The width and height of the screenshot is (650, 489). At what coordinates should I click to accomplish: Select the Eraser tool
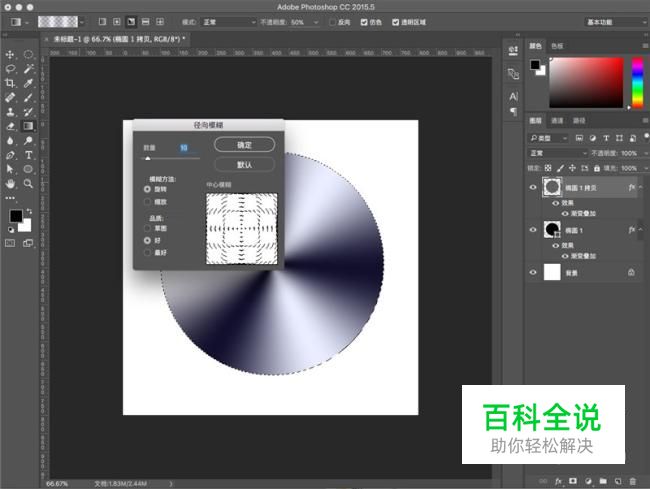coord(10,126)
